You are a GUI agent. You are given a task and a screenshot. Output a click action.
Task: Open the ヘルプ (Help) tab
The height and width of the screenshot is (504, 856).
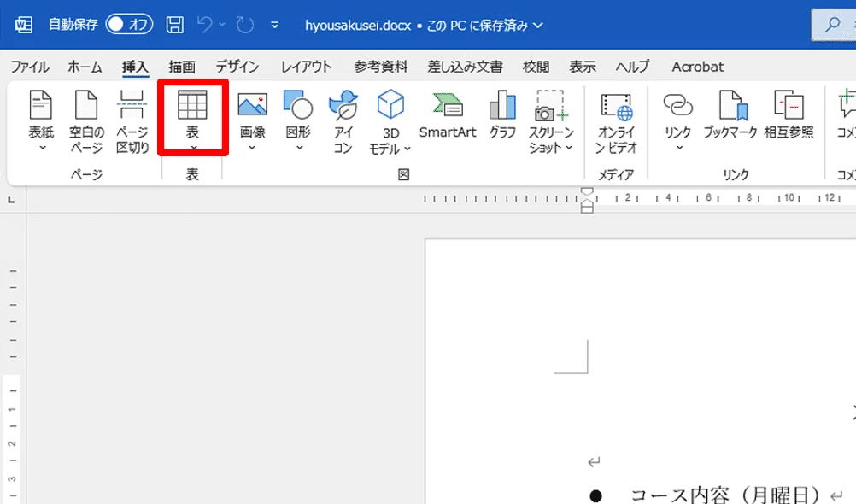click(633, 67)
